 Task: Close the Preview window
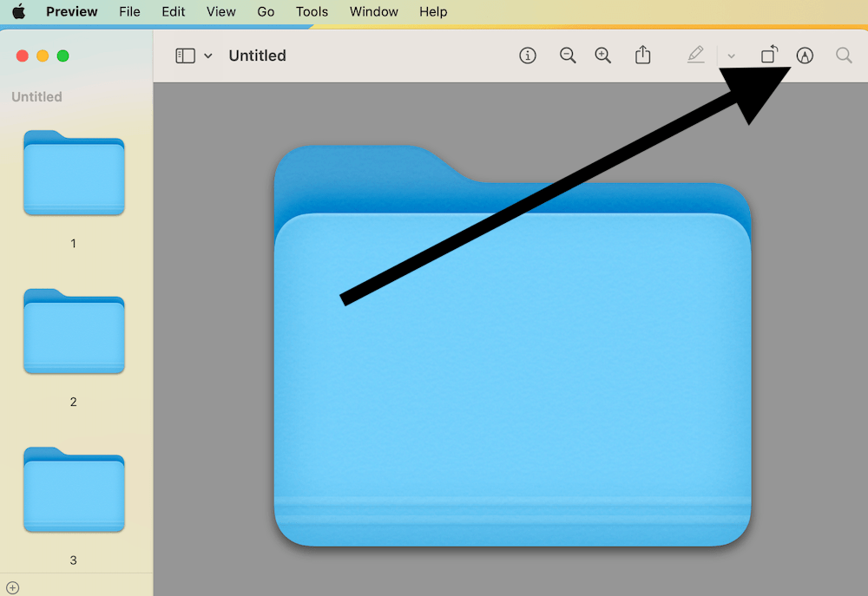(x=23, y=56)
